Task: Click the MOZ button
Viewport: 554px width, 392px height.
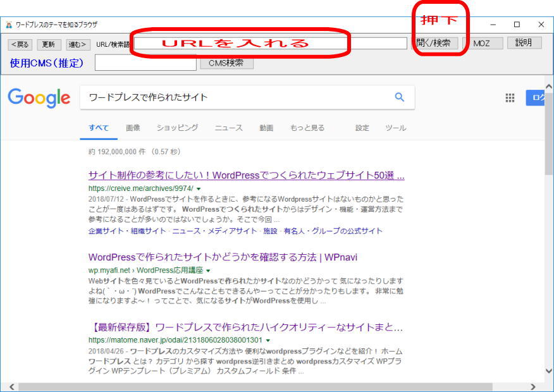Action: point(484,42)
